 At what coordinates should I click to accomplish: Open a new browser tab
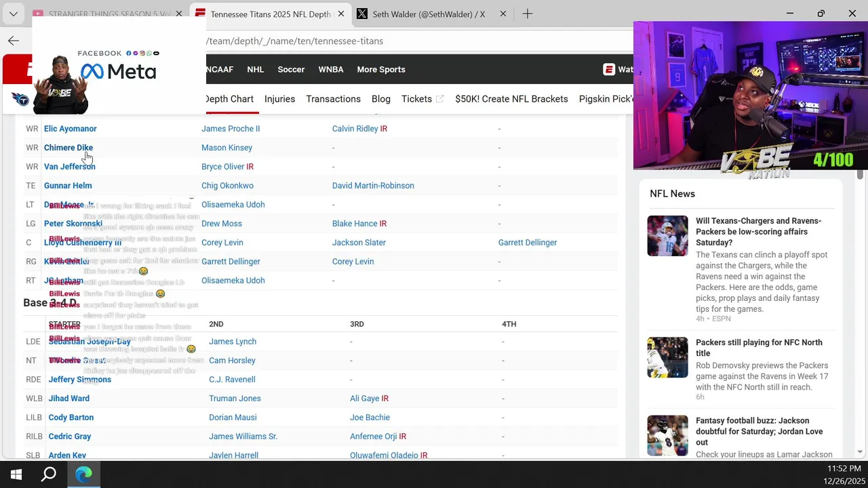coord(527,14)
